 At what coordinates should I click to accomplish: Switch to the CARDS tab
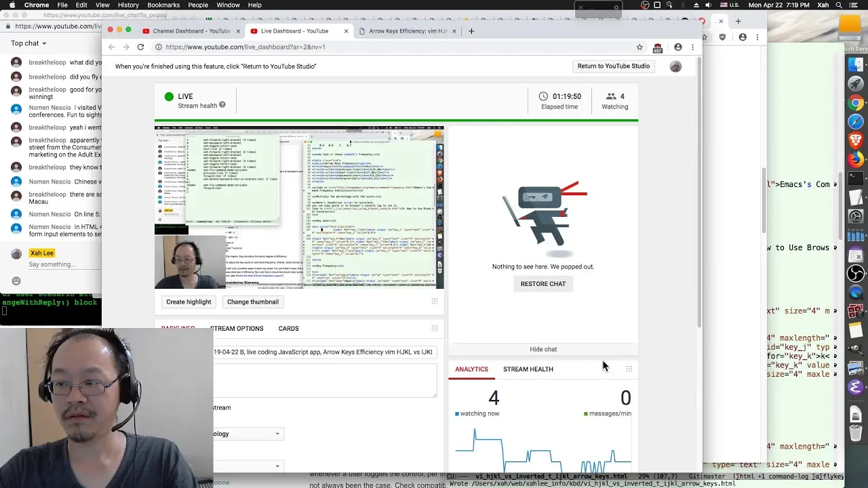(288, 328)
